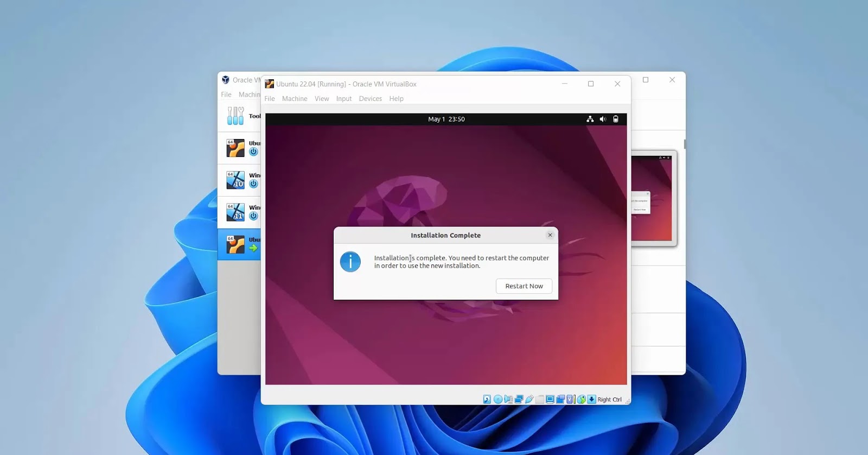Screen dimensions: 868x455
Task: Open the Input menu
Action: tap(344, 99)
